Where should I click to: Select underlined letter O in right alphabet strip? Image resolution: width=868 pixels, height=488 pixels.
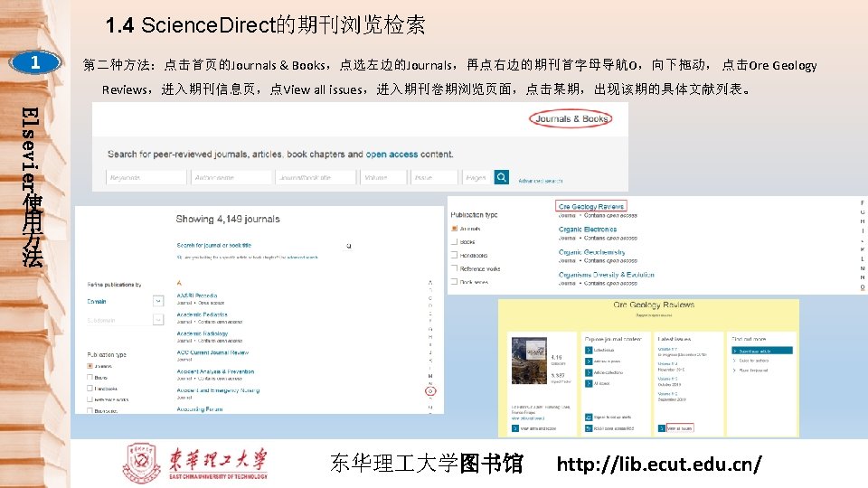[x=863, y=287]
